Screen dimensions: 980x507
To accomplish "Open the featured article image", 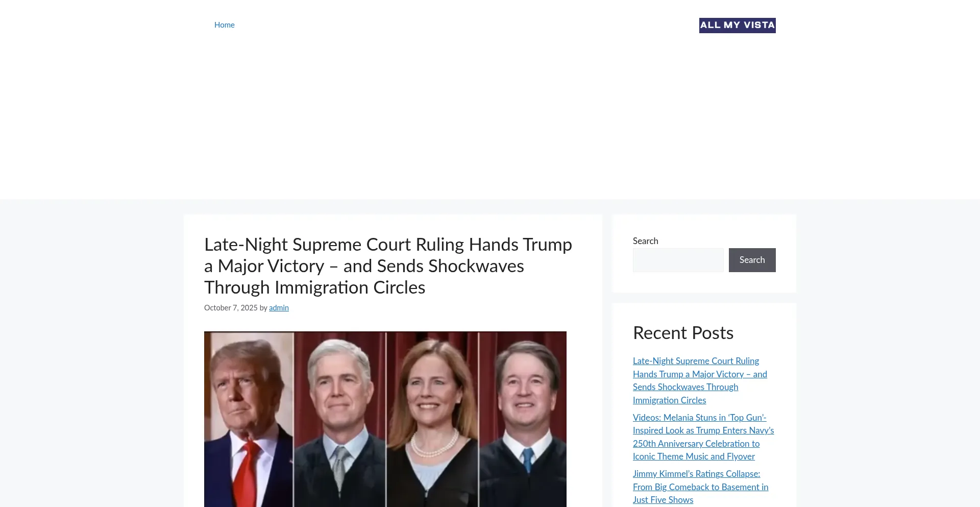I will (x=385, y=419).
